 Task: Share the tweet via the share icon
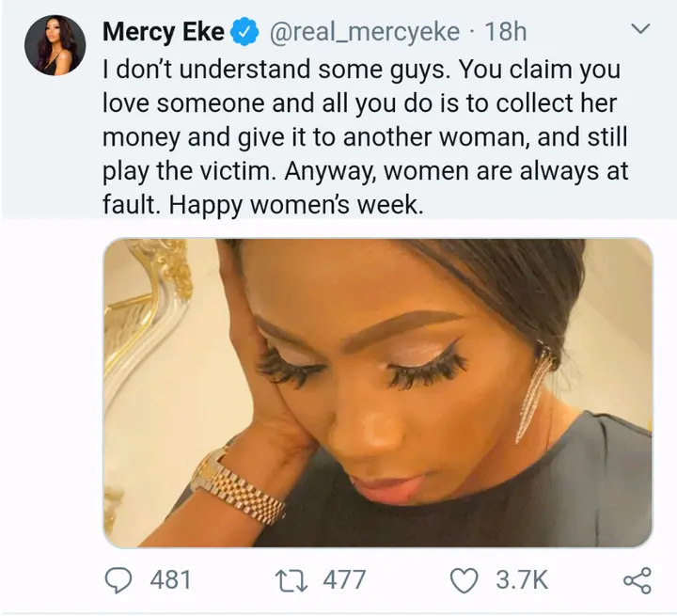click(638, 580)
